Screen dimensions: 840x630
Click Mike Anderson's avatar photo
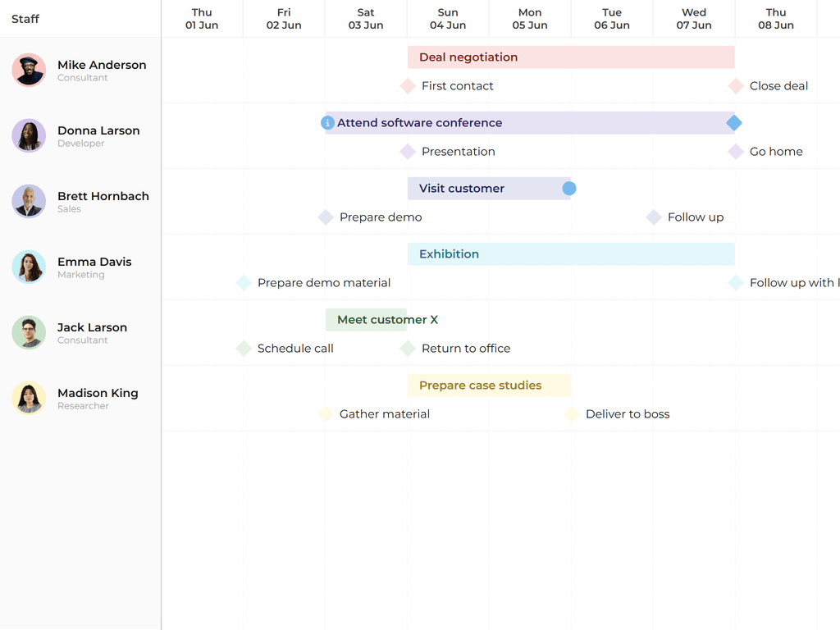point(29,70)
